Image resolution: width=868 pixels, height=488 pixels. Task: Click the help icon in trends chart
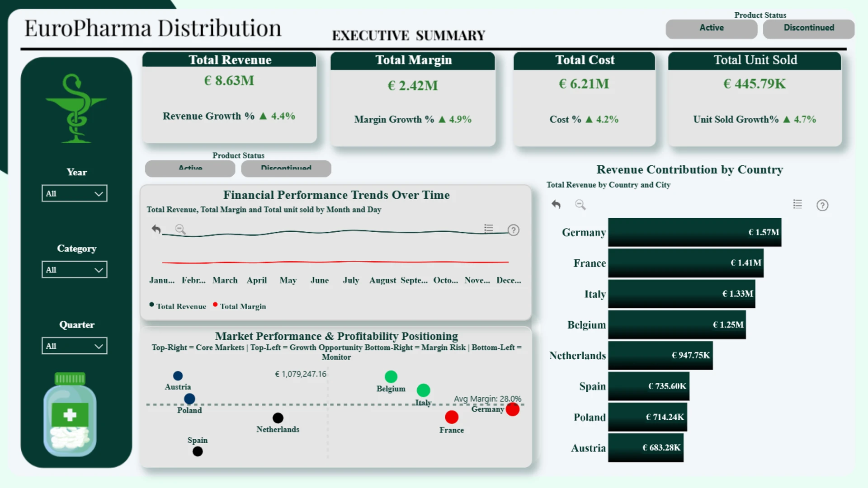pyautogui.click(x=514, y=230)
